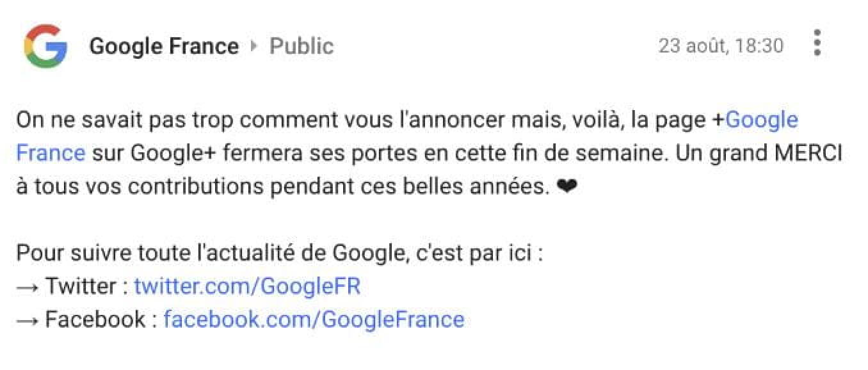
Task: Click the blue "Google" mention ending the first line
Action: coord(762,120)
